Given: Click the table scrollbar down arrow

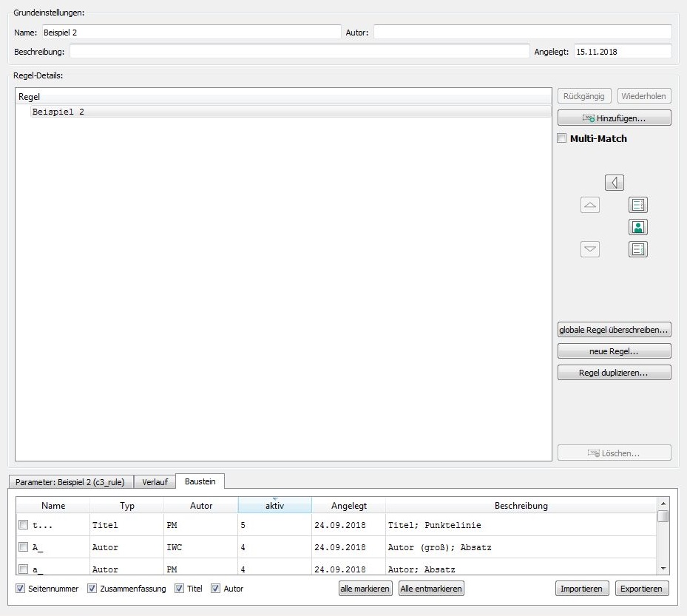Looking at the screenshot, I should coord(663,568).
